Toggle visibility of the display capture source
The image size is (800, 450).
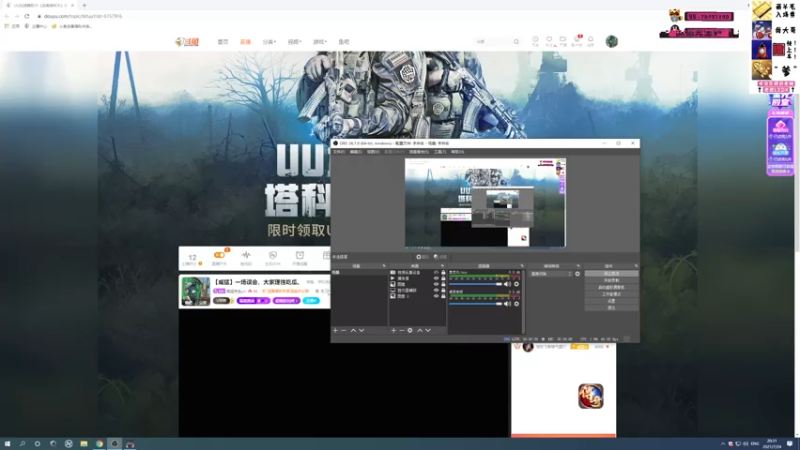coord(436,290)
